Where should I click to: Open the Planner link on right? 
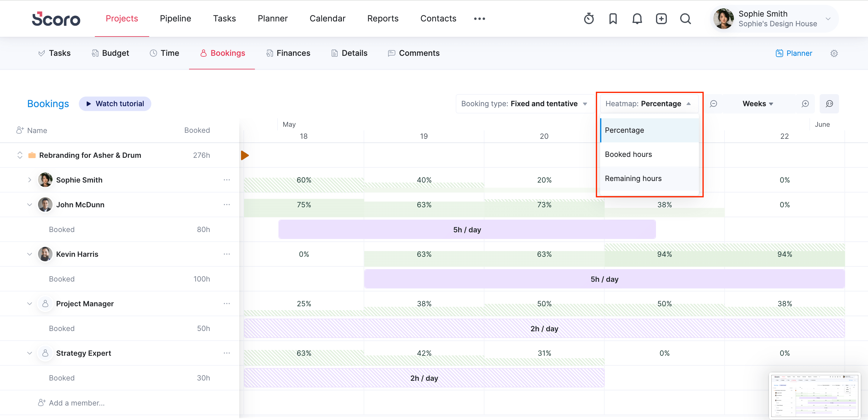tap(794, 53)
